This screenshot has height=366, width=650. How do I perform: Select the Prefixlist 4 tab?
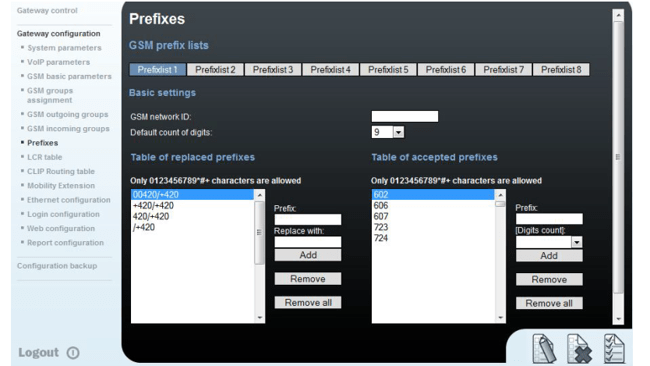330,70
